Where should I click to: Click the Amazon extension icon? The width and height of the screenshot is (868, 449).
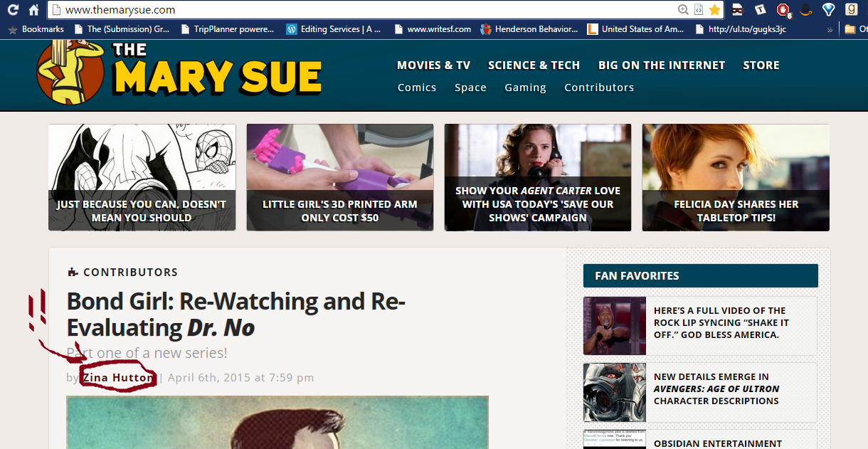click(x=805, y=10)
